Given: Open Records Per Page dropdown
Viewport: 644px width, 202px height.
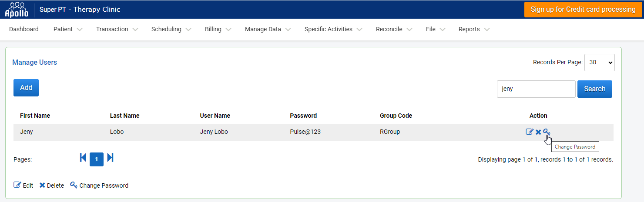Looking at the screenshot, I should [599, 62].
